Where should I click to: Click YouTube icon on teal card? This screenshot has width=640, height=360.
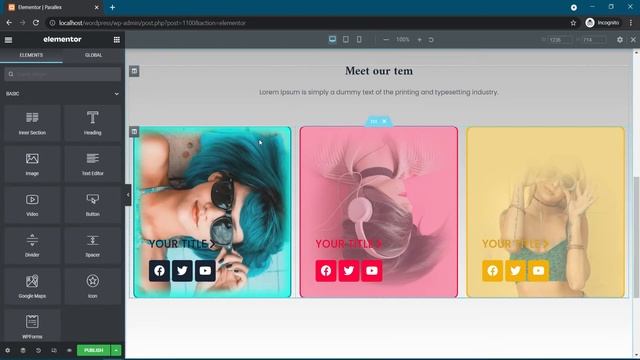(x=205, y=271)
